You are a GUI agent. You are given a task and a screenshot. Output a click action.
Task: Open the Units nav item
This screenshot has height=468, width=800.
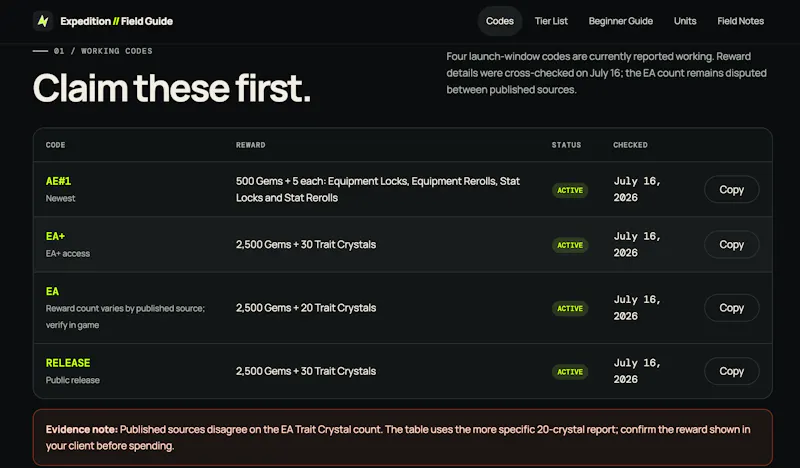(685, 21)
